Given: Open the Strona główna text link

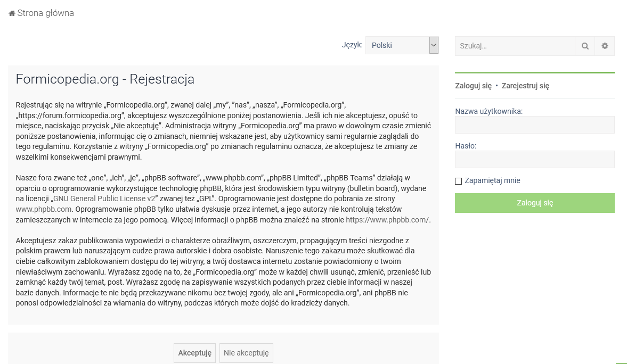Looking at the screenshot, I should point(45,13).
